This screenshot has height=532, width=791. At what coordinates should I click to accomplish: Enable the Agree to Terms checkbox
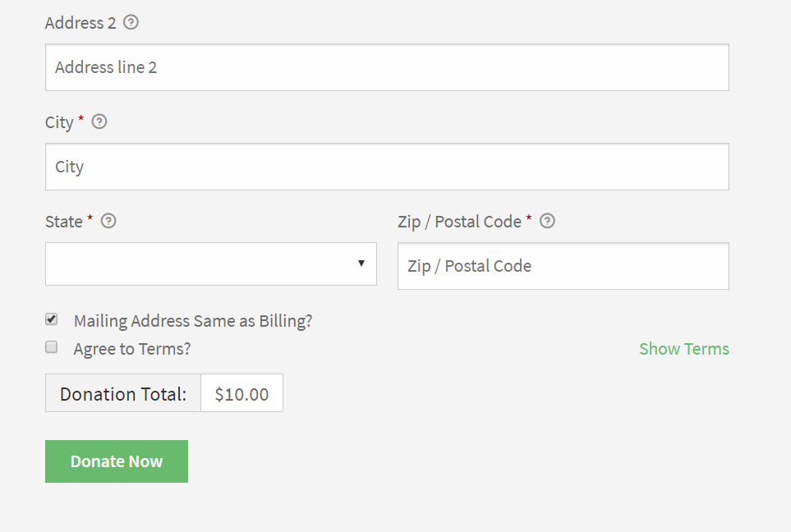coord(51,347)
